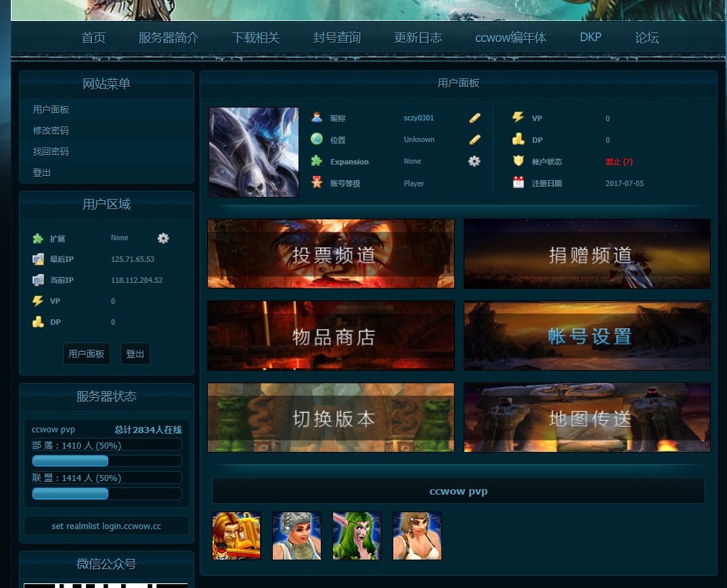Viewport: 727px width, 588px height.
Task: Click the gear icon beside Expansion None
Action: [475, 161]
